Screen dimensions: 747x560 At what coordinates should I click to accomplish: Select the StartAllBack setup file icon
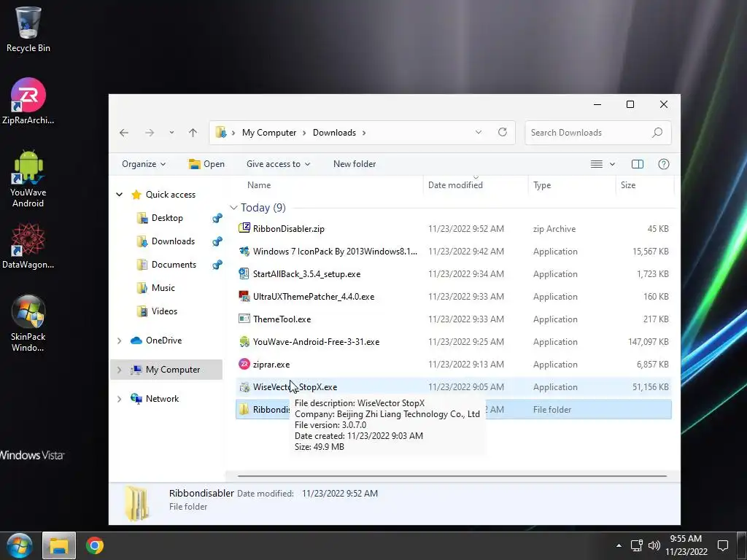click(x=244, y=273)
